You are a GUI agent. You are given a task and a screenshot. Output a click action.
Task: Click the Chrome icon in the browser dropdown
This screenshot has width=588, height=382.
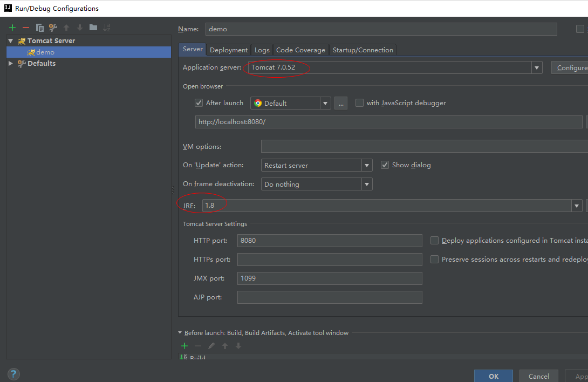tap(258, 103)
